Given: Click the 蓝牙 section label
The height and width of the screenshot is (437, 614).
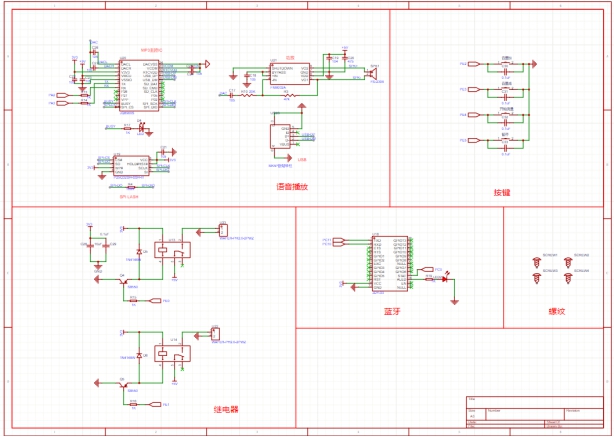Looking at the screenshot, I should click(x=391, y=311).
